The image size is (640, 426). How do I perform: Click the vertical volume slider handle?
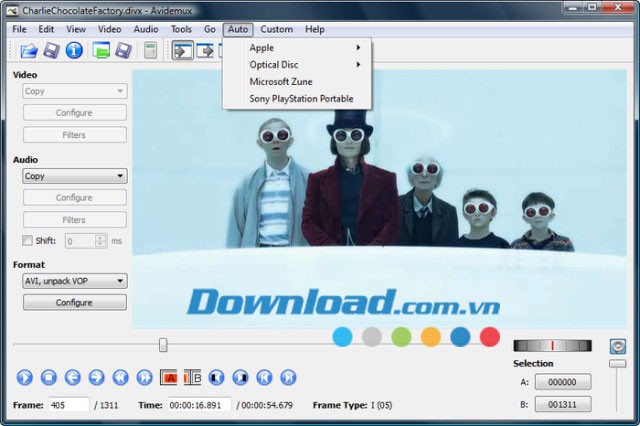coord(618,363)
